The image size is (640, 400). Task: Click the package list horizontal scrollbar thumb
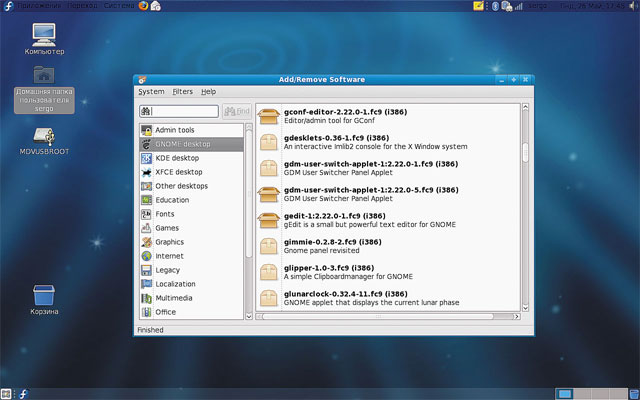coord(378,316)
